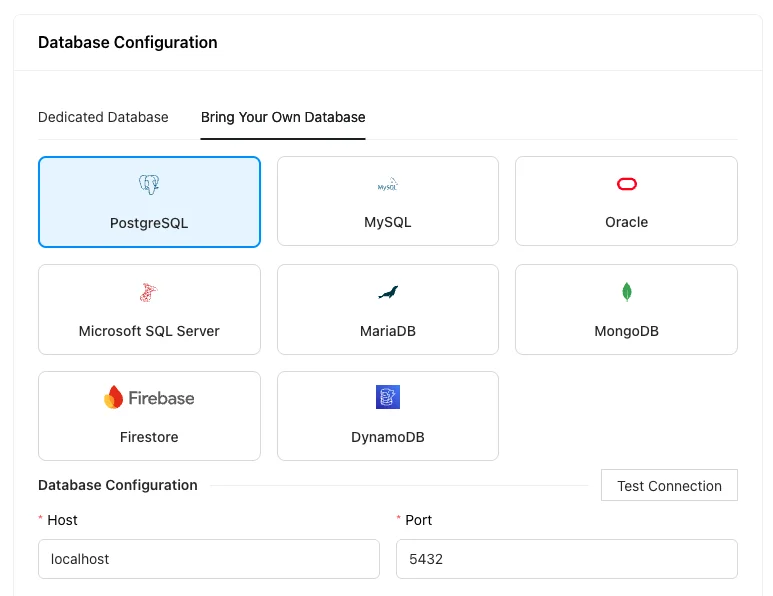Select the Bring Your Own Database tab
773x596 pixels.
[x=283, y=117]
